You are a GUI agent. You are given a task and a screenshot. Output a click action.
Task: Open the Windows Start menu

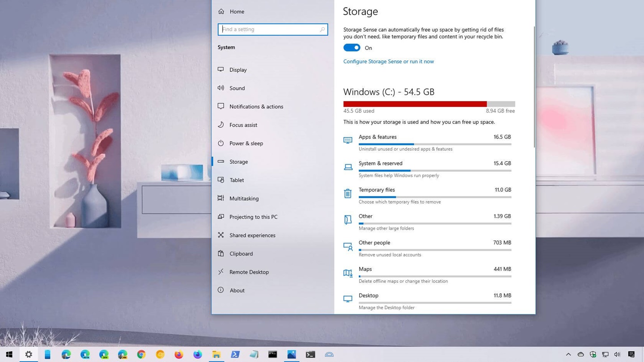9,354
